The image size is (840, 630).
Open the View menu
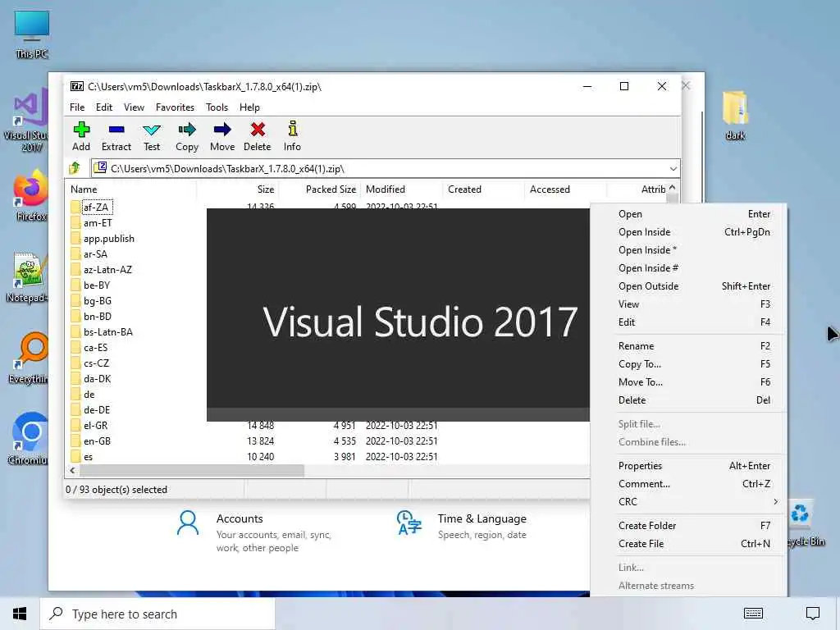tap(134, 107)
